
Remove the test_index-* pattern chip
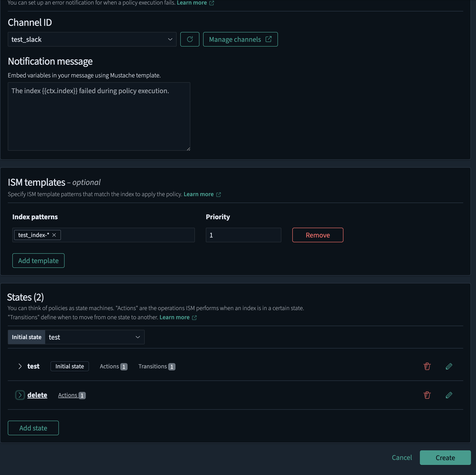[x=54, y=235]
